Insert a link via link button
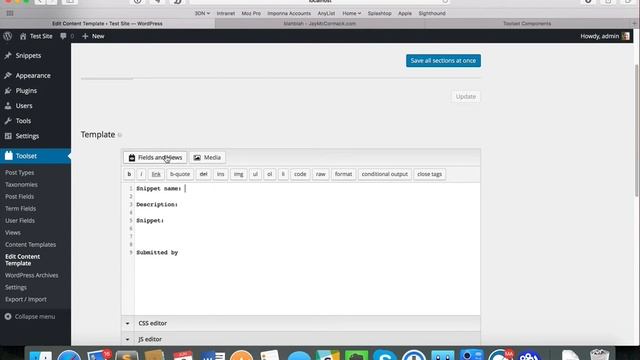This screenshot has width=640, height=360. tap(156, 174)
